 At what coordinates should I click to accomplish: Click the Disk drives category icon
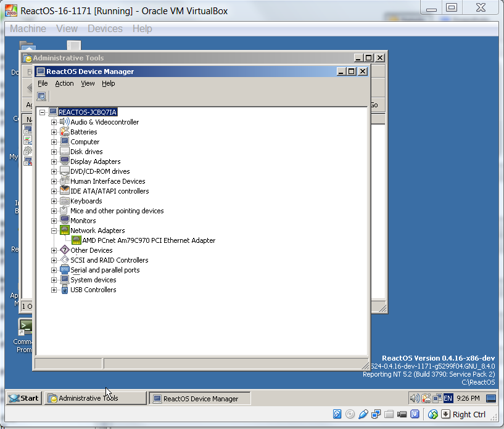click(x=65, y=152)
